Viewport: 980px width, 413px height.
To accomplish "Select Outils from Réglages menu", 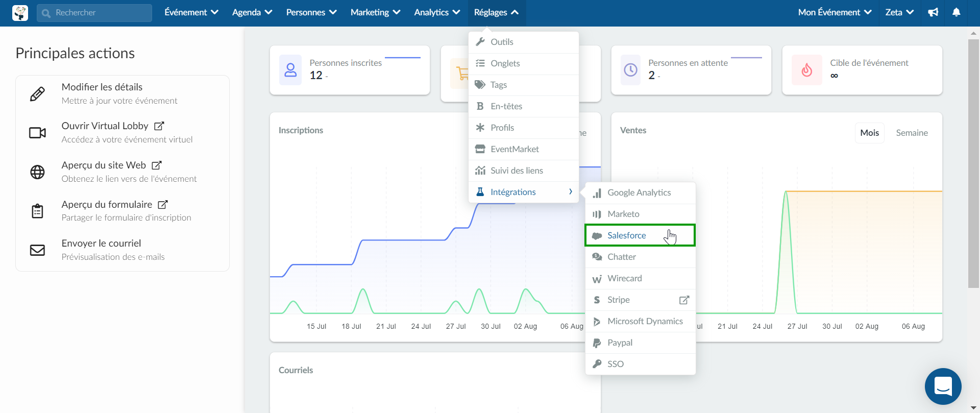I will (524, 42).
